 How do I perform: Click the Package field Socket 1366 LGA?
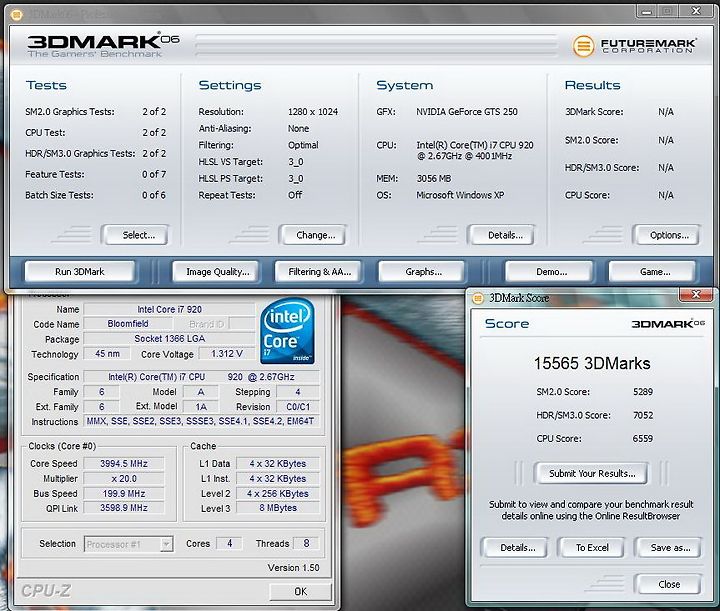pos(169,339)
